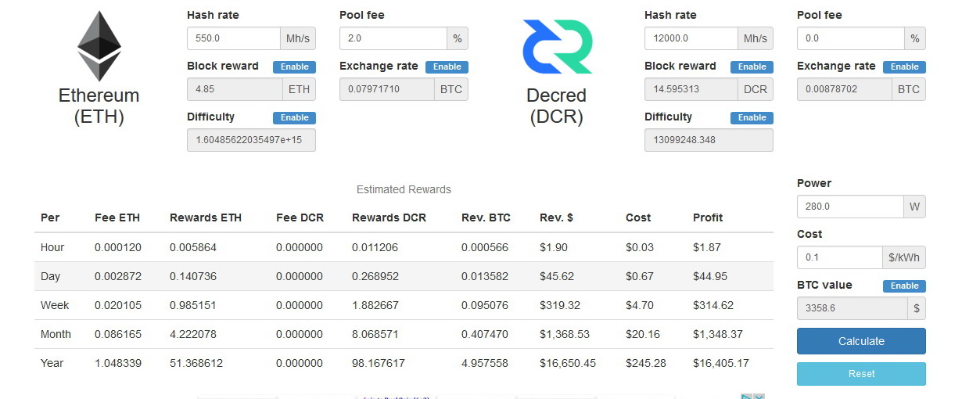Focus the Cost input showing 0.1
The width and height of the screenshot is (980, 399).
point(840,257)
